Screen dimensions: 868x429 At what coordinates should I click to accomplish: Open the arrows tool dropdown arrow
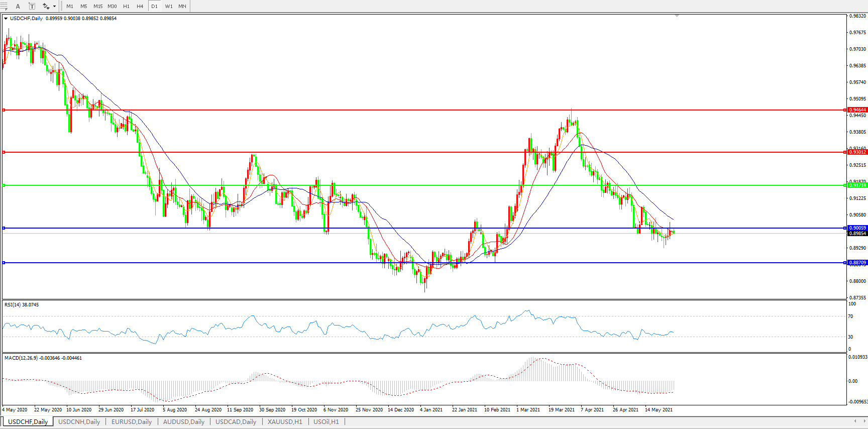tap(54, 7)
